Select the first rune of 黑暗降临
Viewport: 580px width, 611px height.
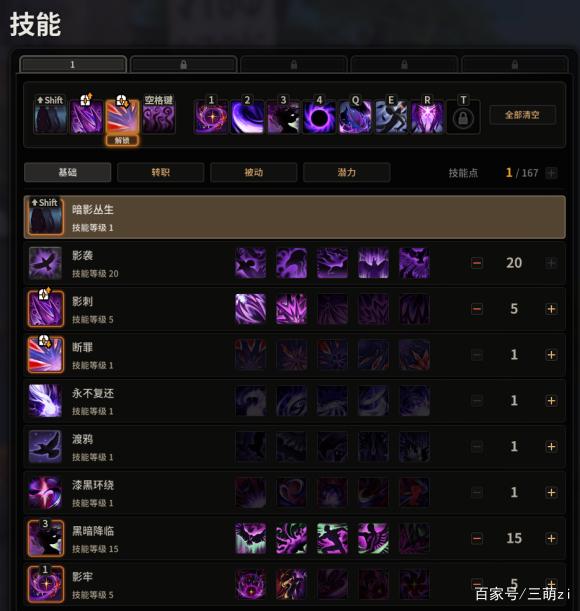click(251, 538)
